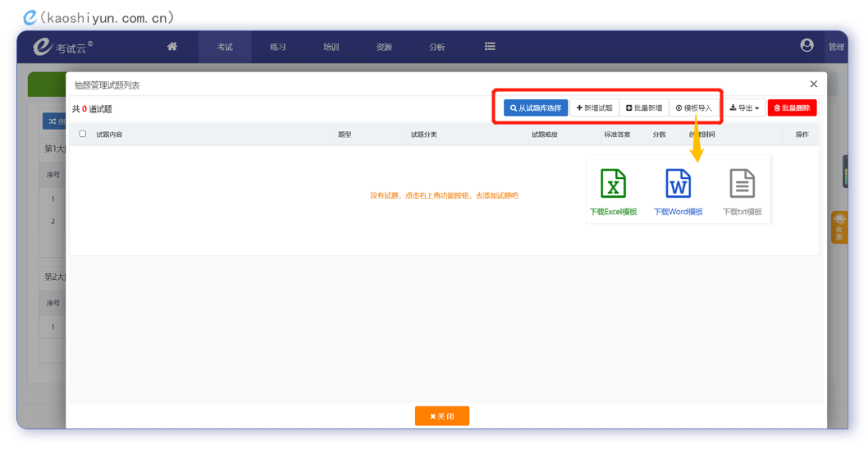Close the 抽题管理试题列表 dialog with X
This screenshot has height=449, width=868.
point(813,84)
